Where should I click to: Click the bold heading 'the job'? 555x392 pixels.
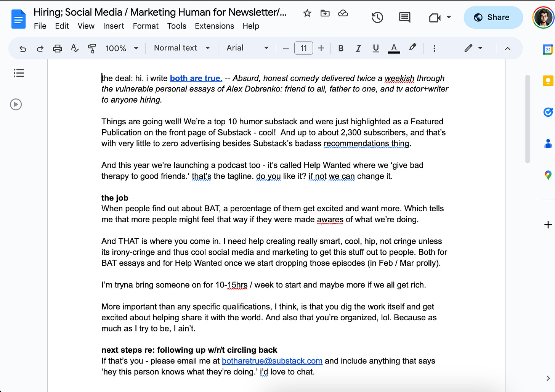(115, 198)
